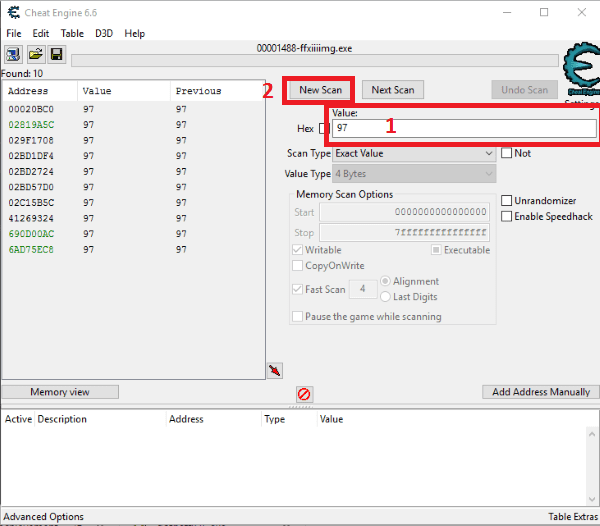Select address 029F1708 row

click(x=133, y=140)
